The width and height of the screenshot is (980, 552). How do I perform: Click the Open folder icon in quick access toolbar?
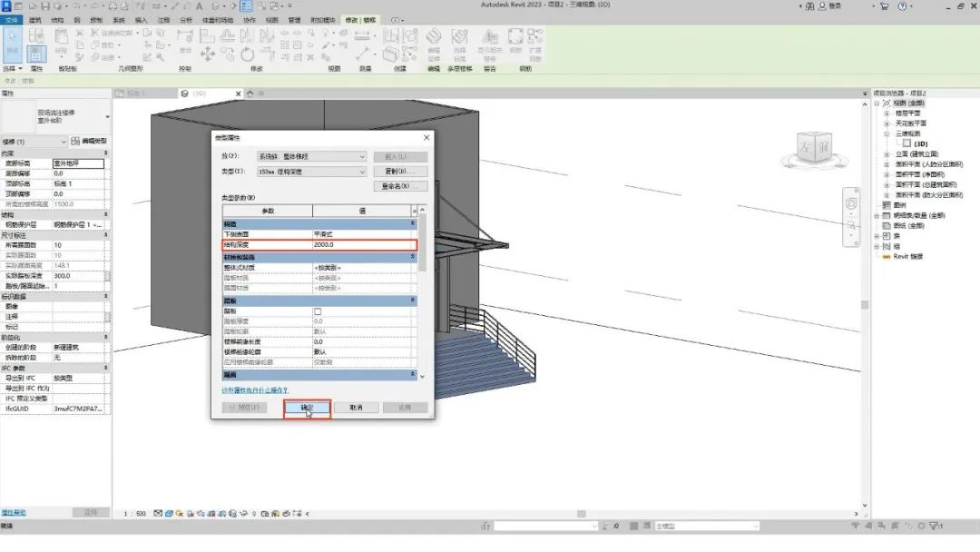(33, 6)
